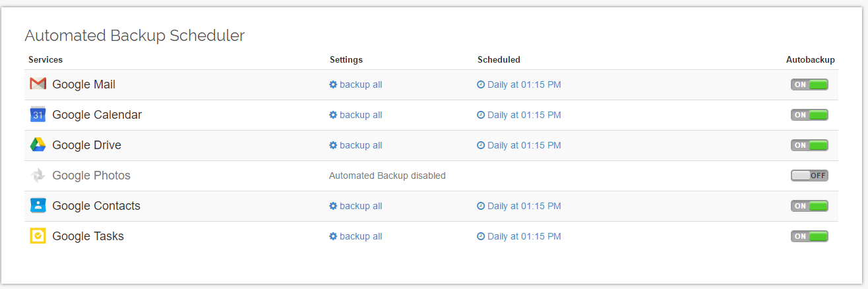
Task: Turn off autobackup for Google Mail
Action: coord(809,84)
